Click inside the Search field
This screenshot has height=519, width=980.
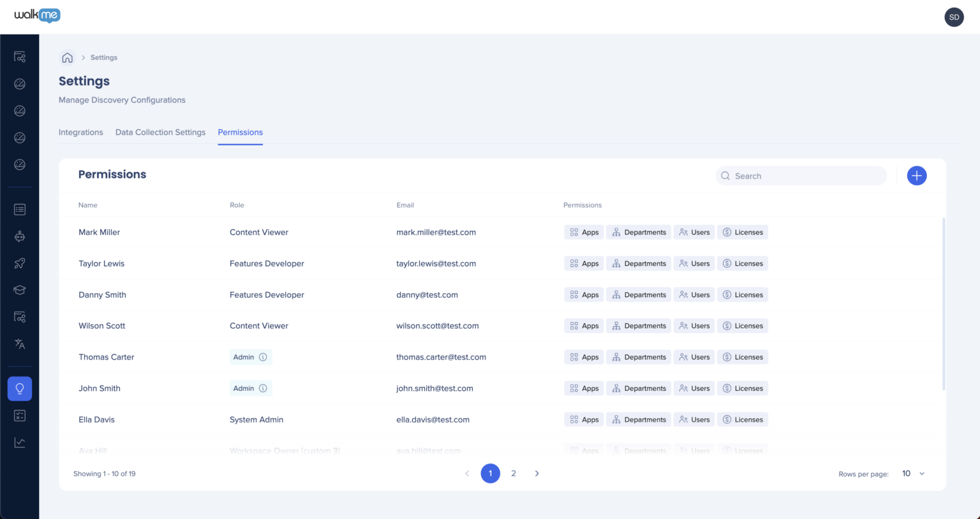point(801,175)
